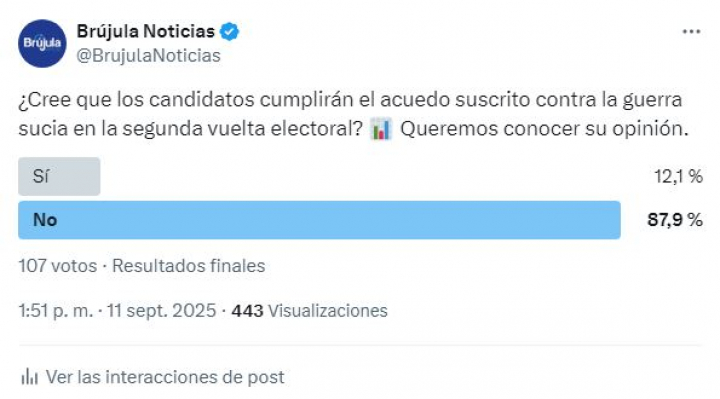Image resolution: width=720 pixels, height=399 pixels.
Task: Select the Sí poll result bar
Action: [x=59, y=176]
